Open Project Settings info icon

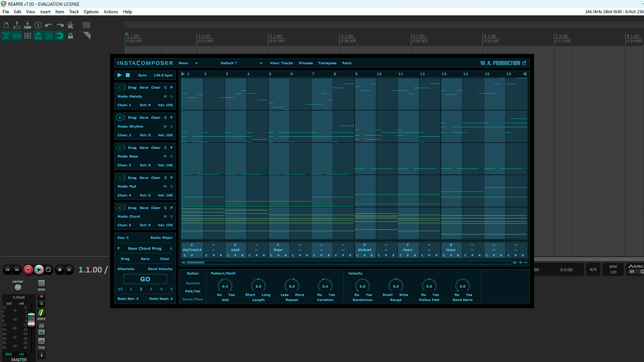[x=38, y=25]
